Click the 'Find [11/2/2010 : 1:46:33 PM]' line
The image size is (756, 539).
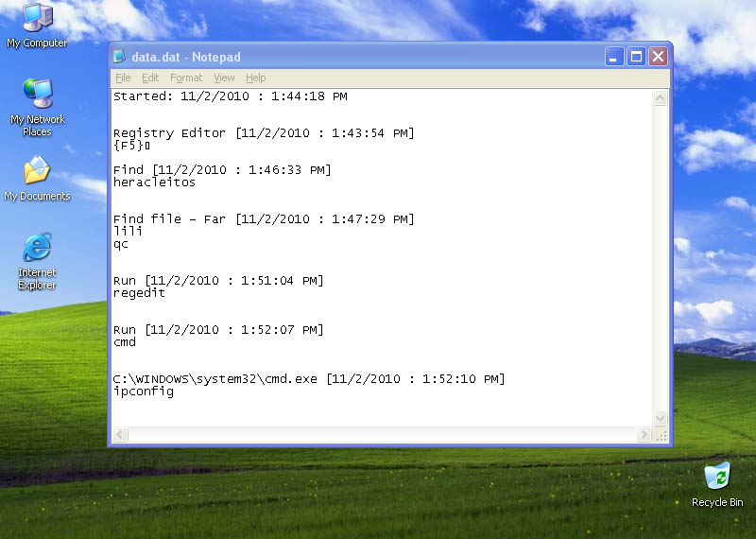pyautogui.click(x=222, y=170)
